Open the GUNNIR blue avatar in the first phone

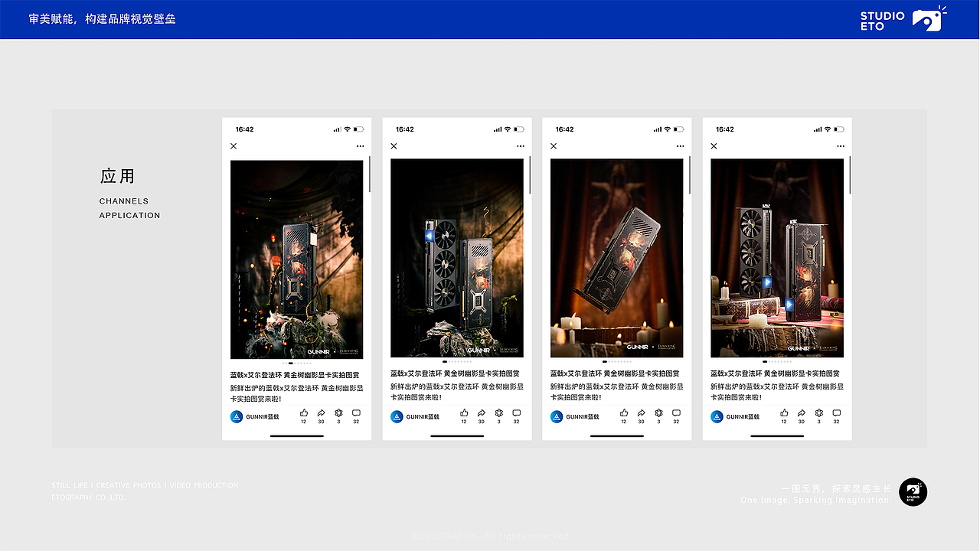coord(237,417)
